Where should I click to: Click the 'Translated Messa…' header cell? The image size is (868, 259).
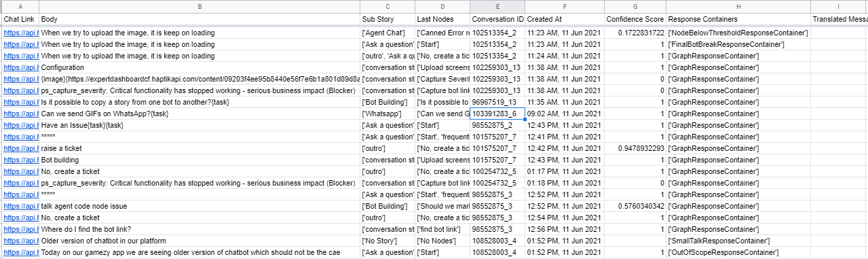839,19
